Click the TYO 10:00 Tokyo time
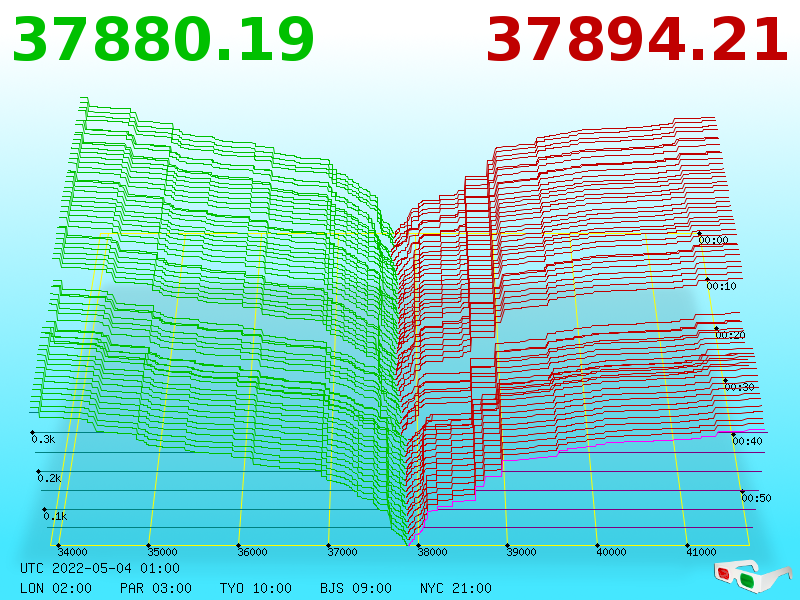Viewport: 800px width, 600px height. 256,588
